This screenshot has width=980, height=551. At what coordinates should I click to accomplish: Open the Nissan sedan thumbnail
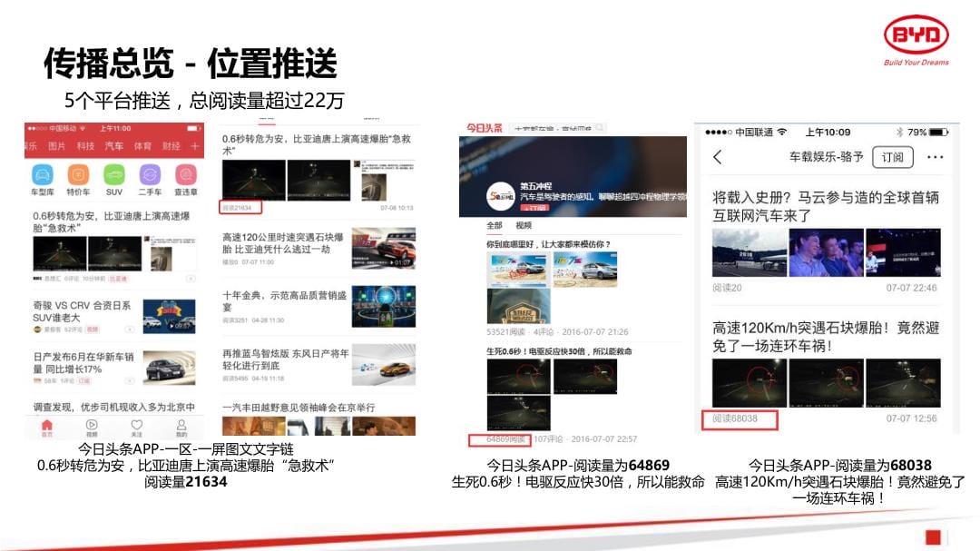click(x=170, y=368)
